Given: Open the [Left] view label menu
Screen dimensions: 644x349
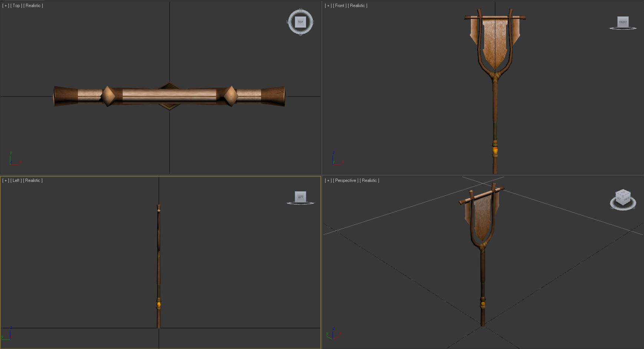Looking at the screenshot, I should 16,180.
